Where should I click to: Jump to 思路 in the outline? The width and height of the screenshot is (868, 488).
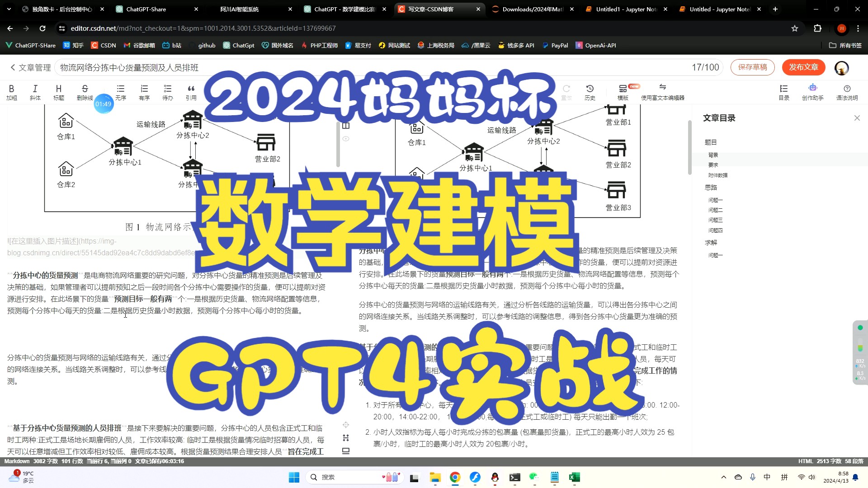pos(711,188)
